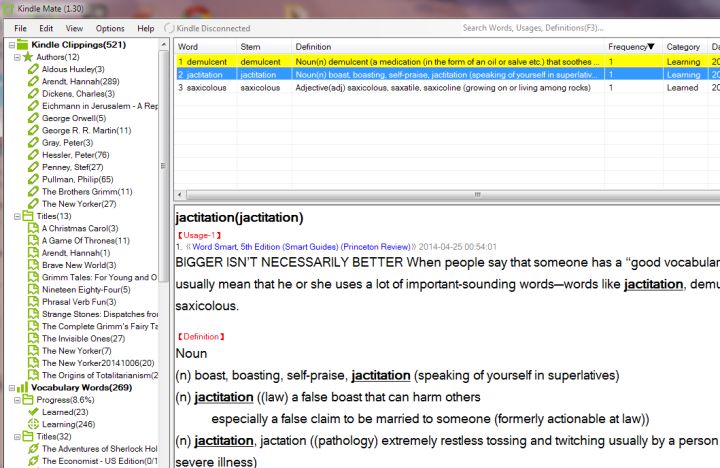
Task: Click the icon beside The Economist - US Edition
Action: click(x=33, y=461)
